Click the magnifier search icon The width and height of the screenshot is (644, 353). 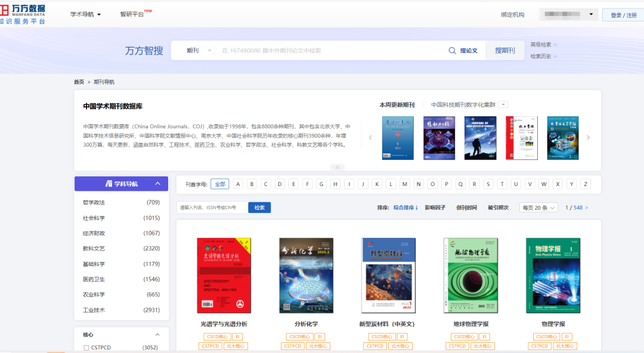tap(452, 51)
